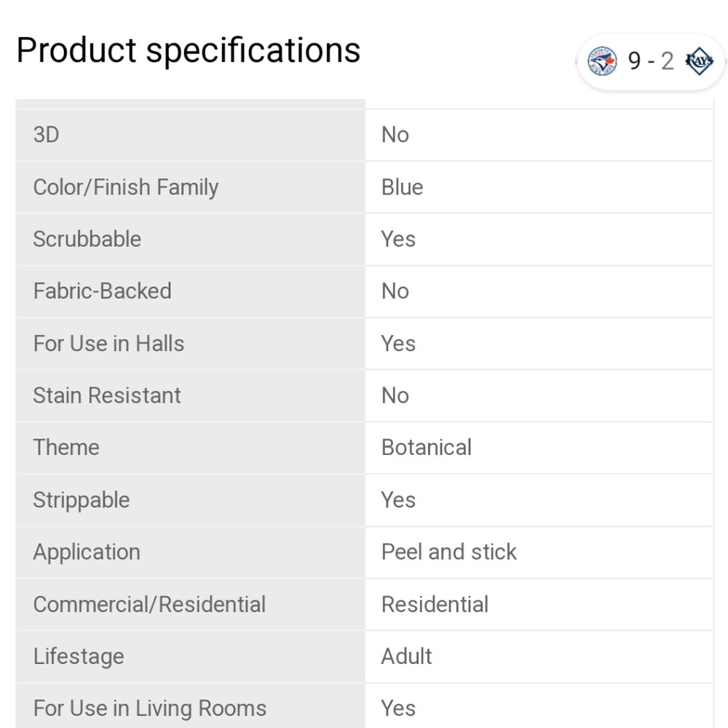Click the For Use in Living Rooms label
The width and height of the screenshot is (728, 728).
pos(150,708)
